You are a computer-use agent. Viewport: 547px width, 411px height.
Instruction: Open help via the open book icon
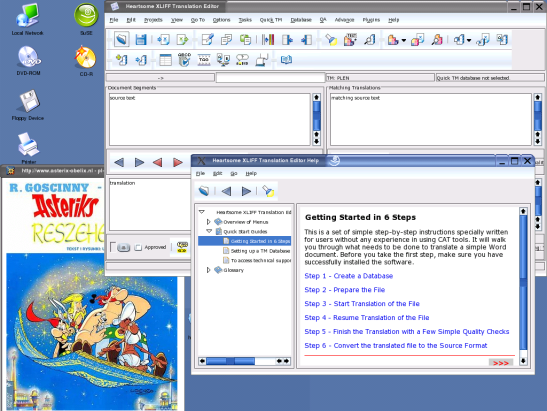point(286,60)
